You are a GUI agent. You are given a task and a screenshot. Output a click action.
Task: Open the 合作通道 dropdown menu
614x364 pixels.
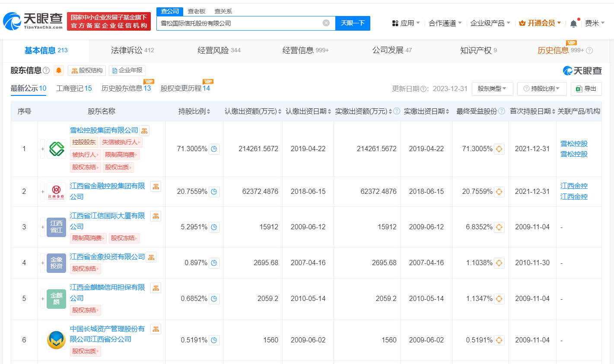(x=445, y=23)
